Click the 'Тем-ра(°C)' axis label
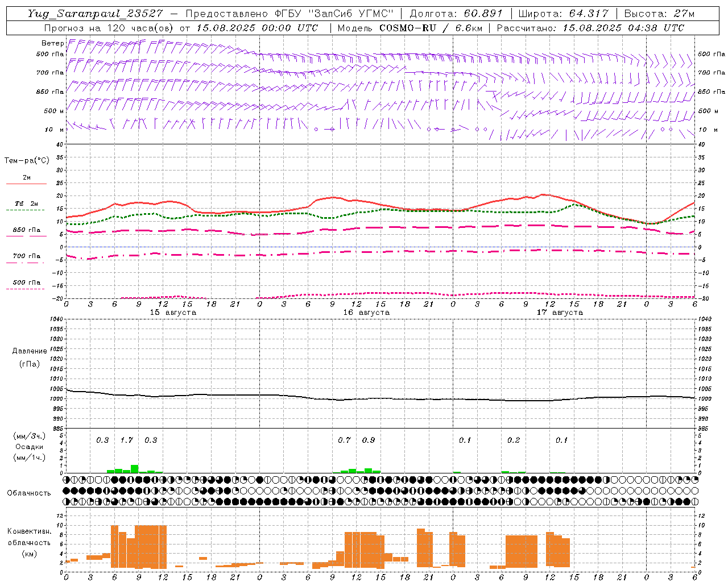 pyautogui.click(x=27, y=161)
